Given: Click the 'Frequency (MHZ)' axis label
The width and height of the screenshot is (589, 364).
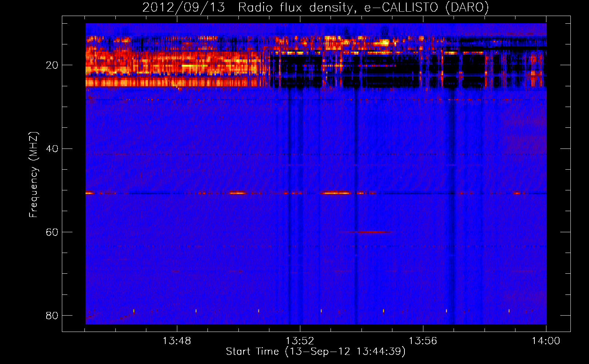Looking at the screenshot, I should (33, 174).
